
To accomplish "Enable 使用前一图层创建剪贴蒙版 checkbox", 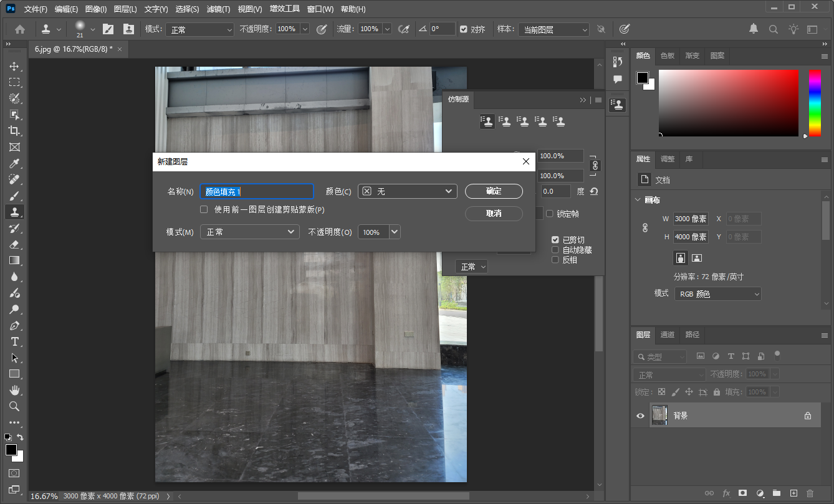I will coord(204,209).
